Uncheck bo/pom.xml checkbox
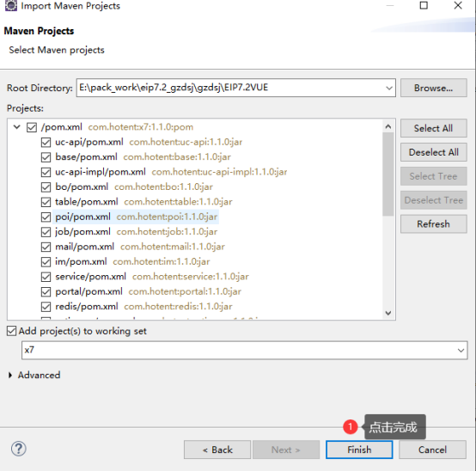Screen dimensions: 476x471 pyautogui.click(x=46, y=187)
